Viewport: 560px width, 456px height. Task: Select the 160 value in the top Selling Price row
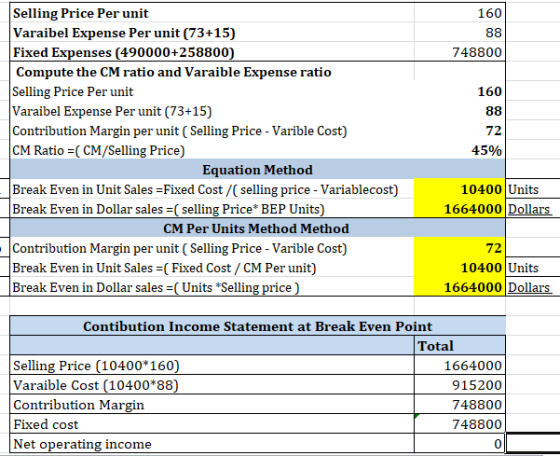[460, 13]
